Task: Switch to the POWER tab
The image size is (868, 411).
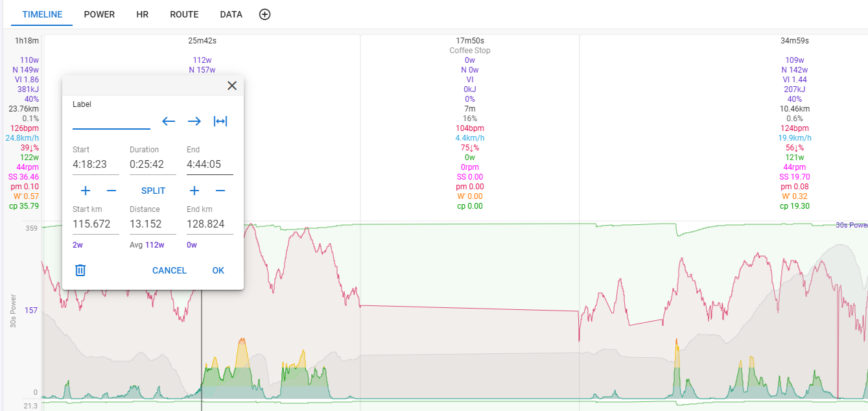Action: pyautogui.click(x=99, y=14)
